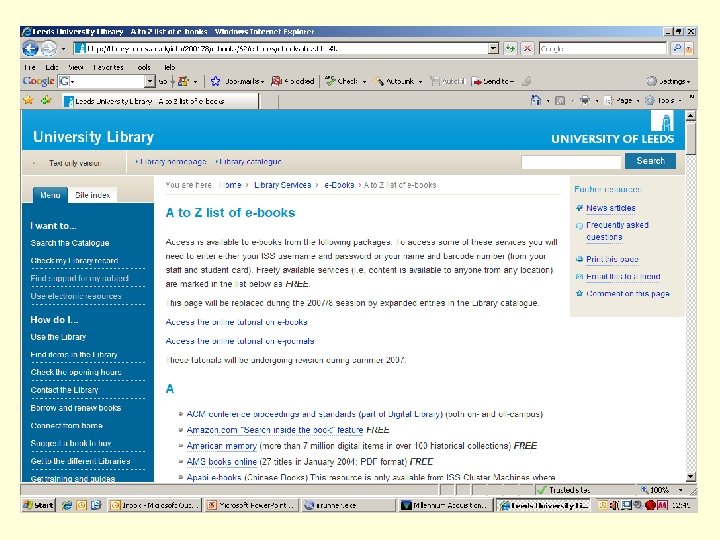Screen dimensions: 720x540
Task: Open the Edit menu
Action: click(x=51, y=67)
